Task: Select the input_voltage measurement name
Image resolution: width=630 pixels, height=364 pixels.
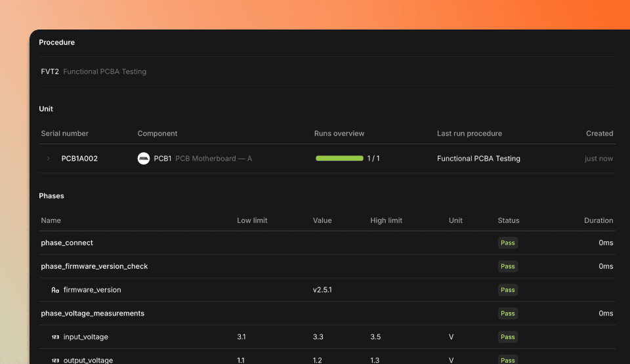Action: coord(86,336)
